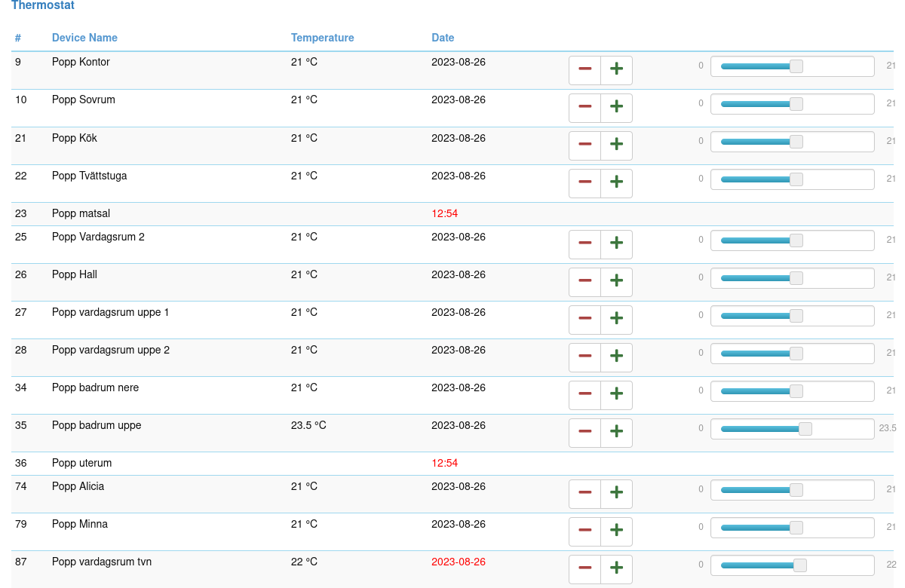Increase temperature for Popp Hall
The image size is (905, 588).
[x=616, y=282]
